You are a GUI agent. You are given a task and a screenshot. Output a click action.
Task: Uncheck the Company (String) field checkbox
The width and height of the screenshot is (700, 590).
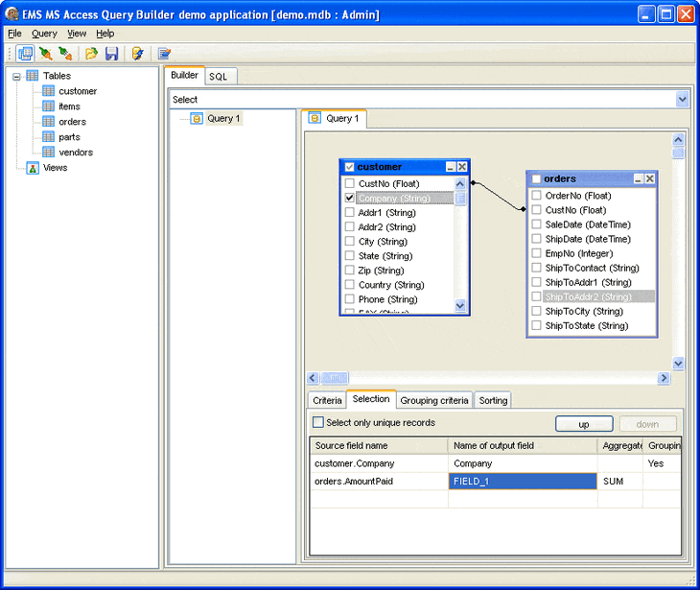click(x=350, y=198)
